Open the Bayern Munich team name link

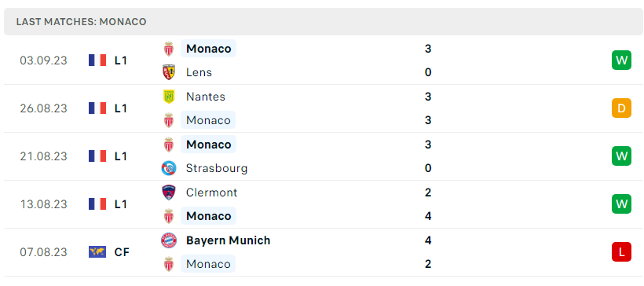(229, 240)
